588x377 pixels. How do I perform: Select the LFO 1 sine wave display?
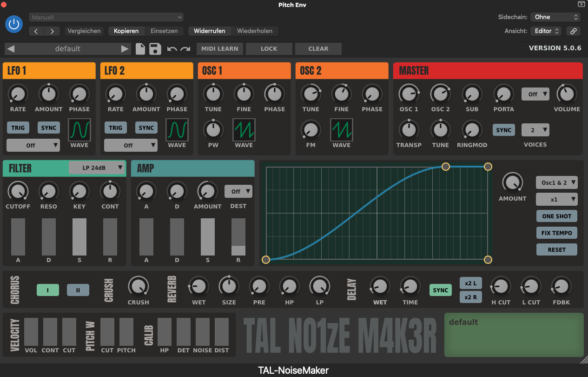point(79,129)
